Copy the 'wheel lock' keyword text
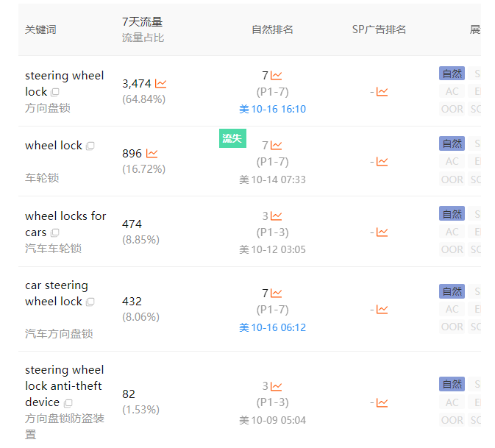The height and width of the screenshot is (448, 495). click(90, 146)
